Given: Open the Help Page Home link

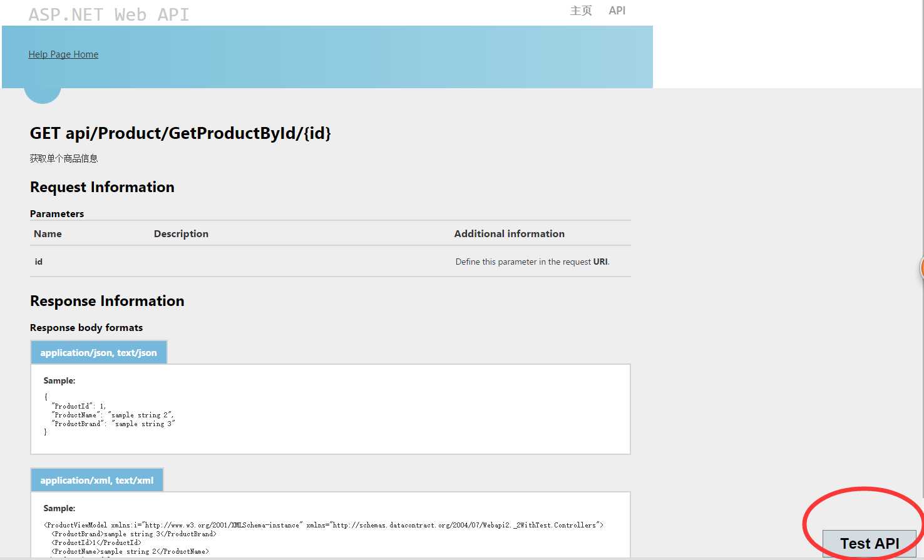Looking at the screenshot, I should coord(63,54).
